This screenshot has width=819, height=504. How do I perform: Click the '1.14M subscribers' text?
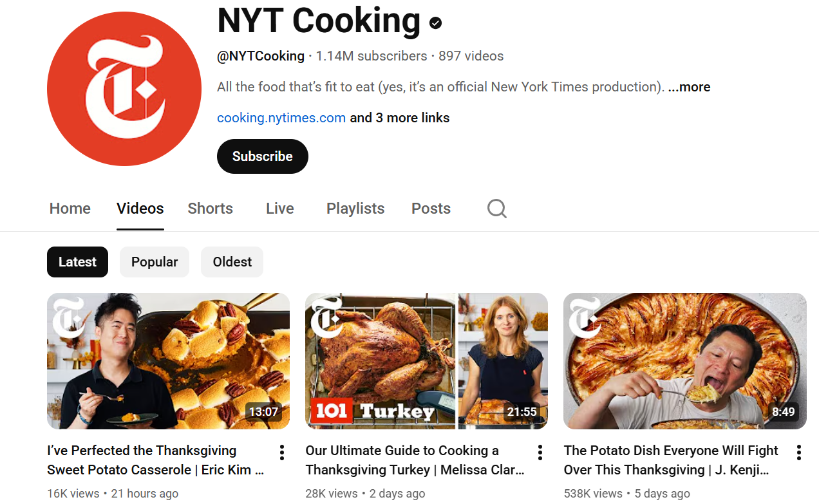pos(372,56)
